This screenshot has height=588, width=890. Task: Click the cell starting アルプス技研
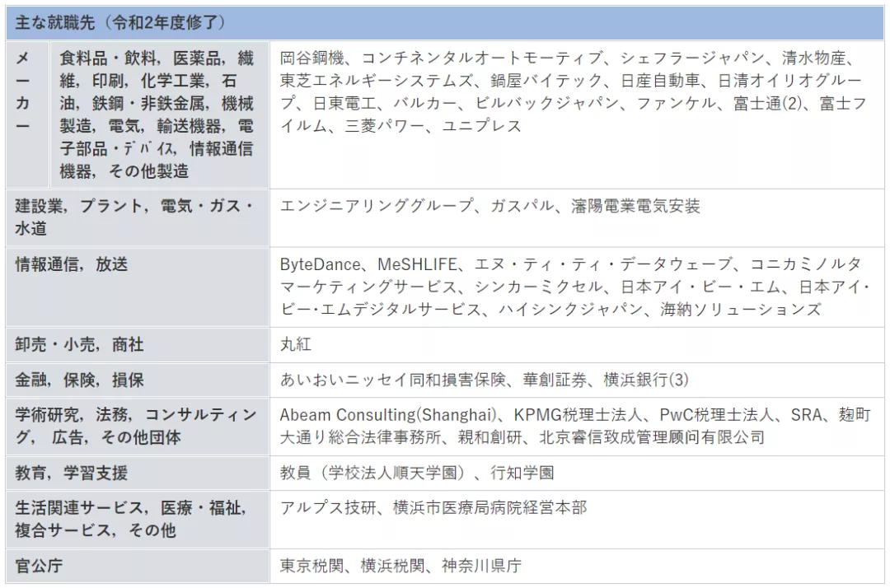pyautogui.click(x=577, y=520)
